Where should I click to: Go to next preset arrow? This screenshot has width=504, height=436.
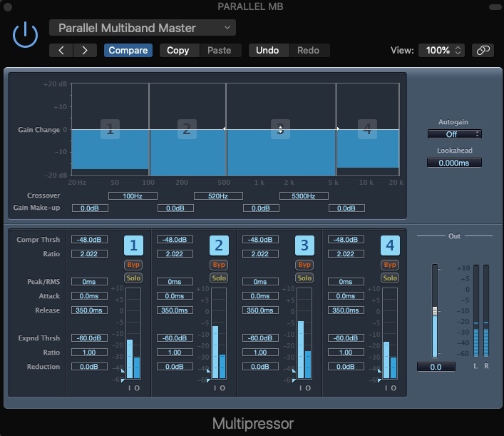(x=85, y=50)
